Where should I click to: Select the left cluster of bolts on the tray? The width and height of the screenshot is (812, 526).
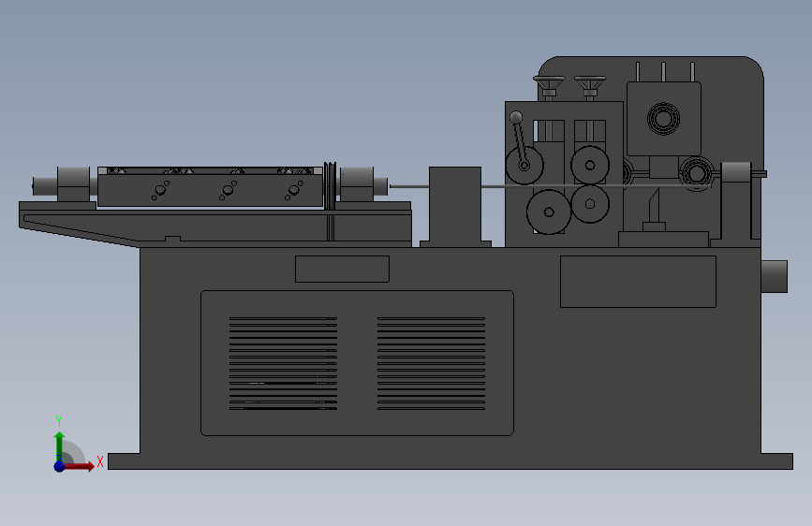click(x=160, y=190)
